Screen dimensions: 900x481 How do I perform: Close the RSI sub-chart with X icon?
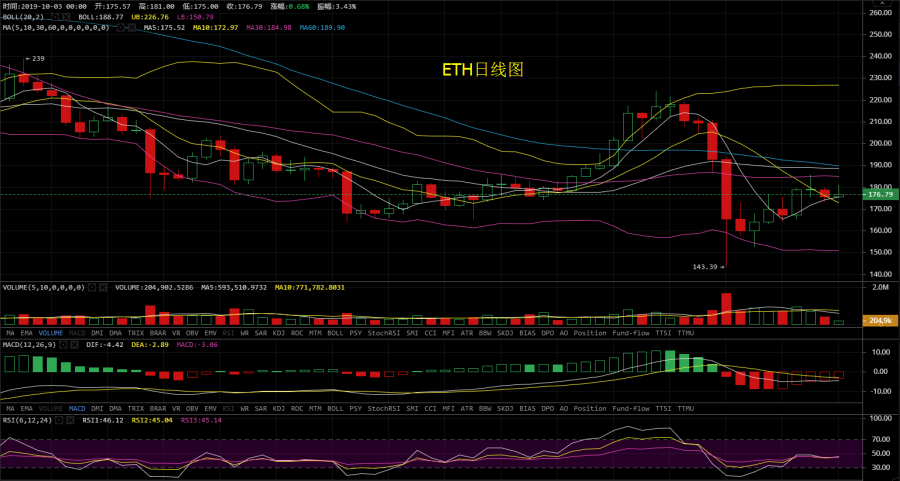(69, 420)
